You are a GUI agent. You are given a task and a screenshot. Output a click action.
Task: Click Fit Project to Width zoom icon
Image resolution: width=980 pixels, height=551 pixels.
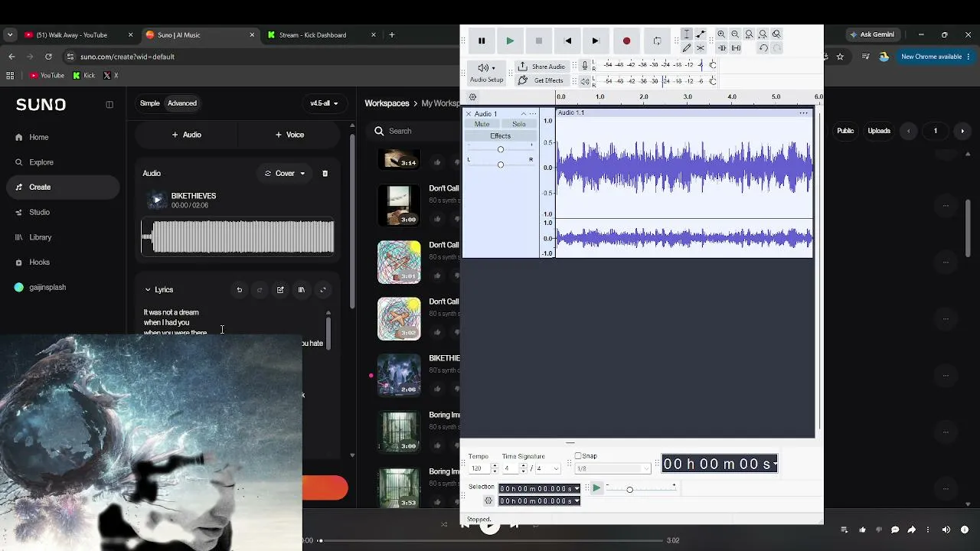(x=763, y=34)
